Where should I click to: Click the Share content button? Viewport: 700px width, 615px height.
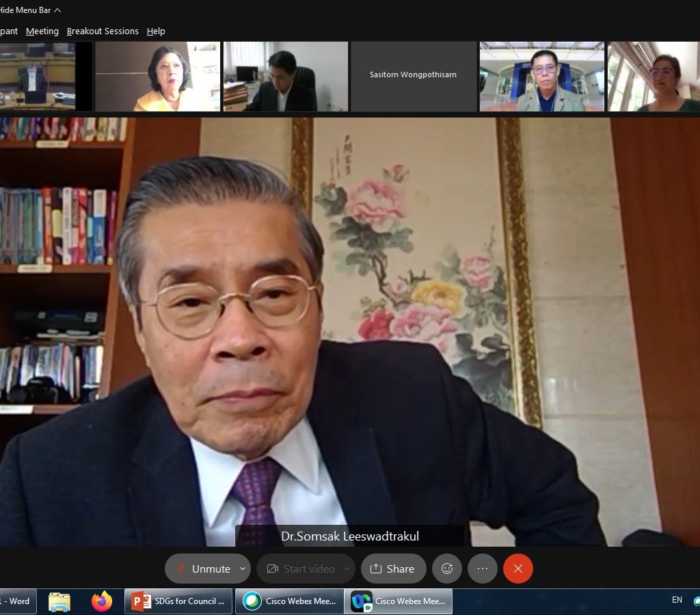point(392,569)
